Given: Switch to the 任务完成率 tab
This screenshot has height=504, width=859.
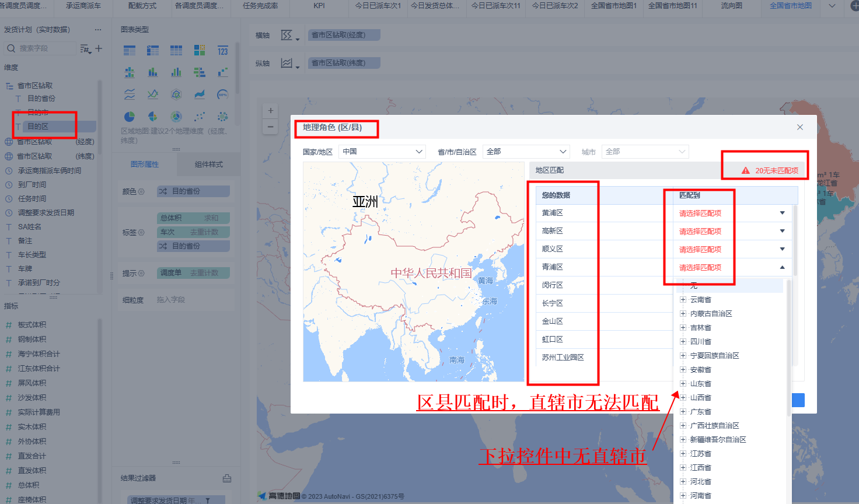Looking at the screenshot, I should click(260, 6).
